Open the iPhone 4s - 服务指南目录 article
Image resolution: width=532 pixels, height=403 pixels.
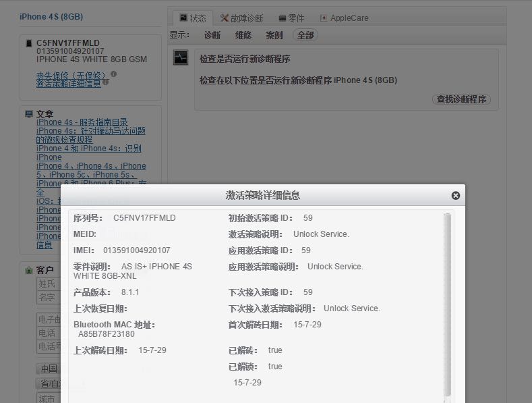pyautogui.click(x=82, y=122)
